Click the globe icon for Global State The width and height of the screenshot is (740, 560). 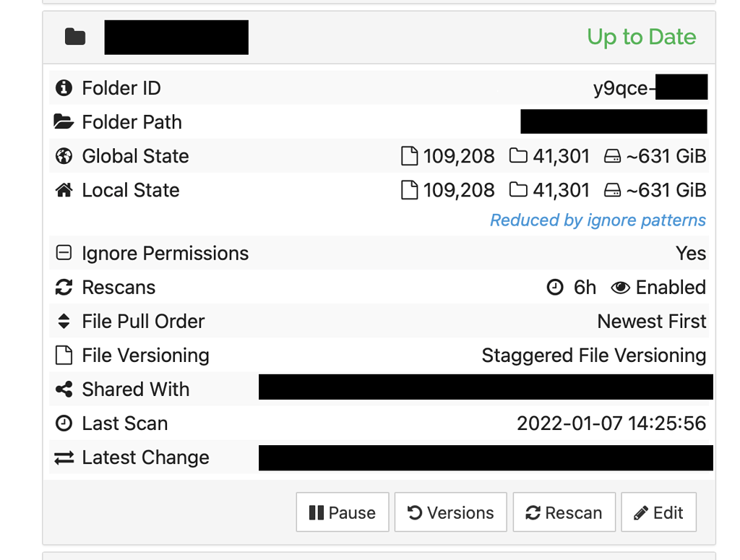(64, 155)
